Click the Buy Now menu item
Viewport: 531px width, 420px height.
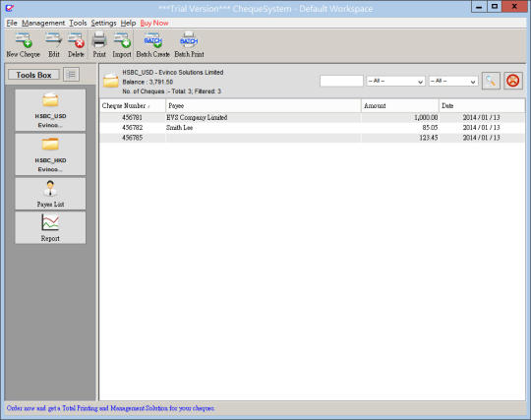pos(154,23)
